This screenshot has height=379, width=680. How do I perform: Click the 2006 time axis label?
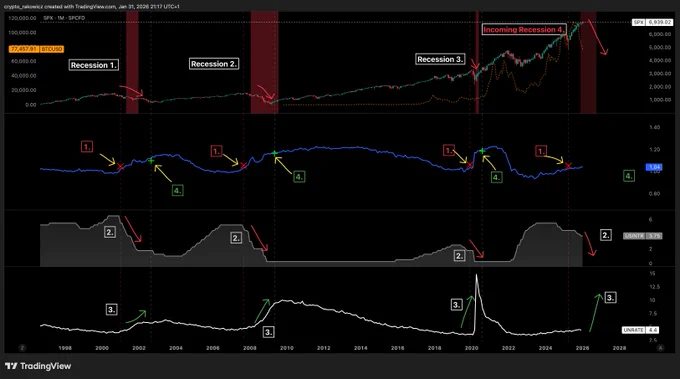pyautogui.click(x=212, y=348)
